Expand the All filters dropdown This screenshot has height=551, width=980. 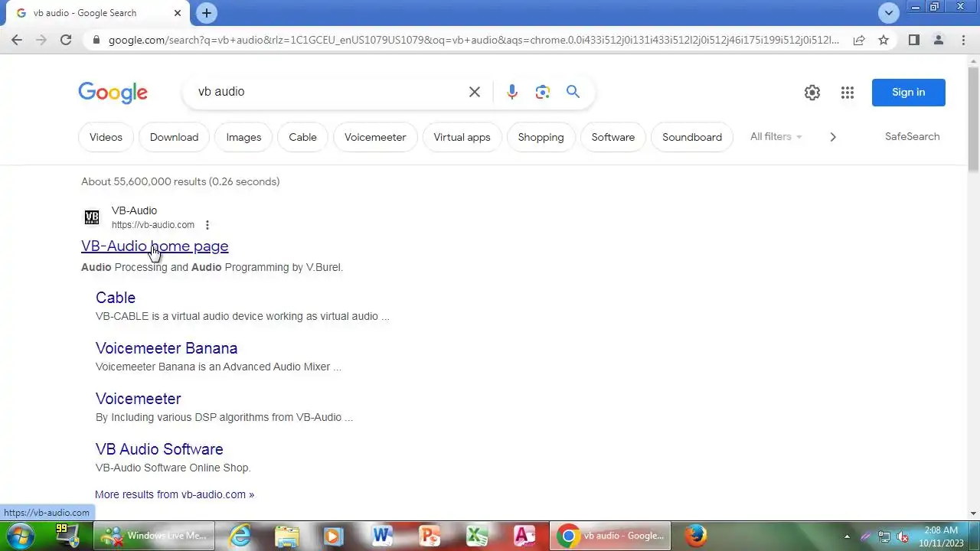click(776, 136)
